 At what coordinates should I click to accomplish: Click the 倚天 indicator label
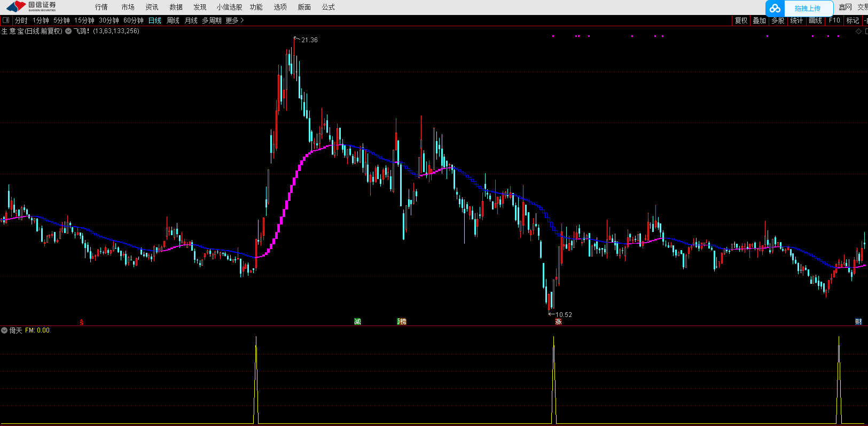[x=15, y=330]
